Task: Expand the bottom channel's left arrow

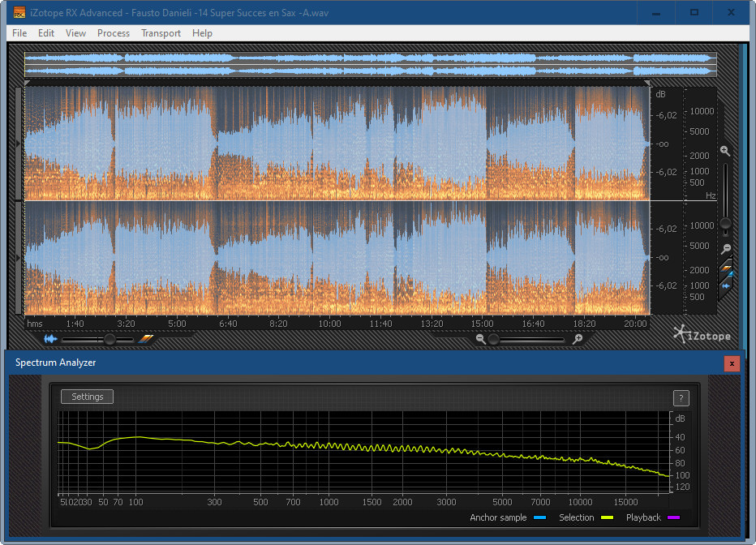Action: coord(19,257)
